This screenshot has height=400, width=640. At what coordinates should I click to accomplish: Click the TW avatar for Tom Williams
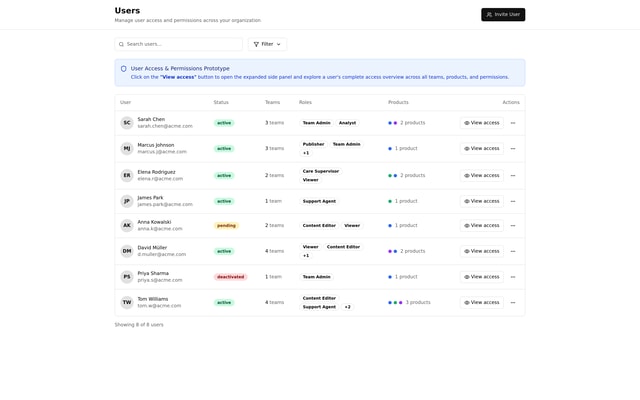tap(127, 302)
